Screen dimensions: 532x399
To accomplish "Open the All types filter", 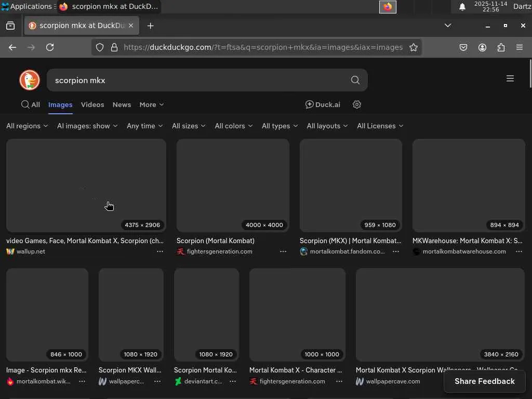I will coord(280,126).
